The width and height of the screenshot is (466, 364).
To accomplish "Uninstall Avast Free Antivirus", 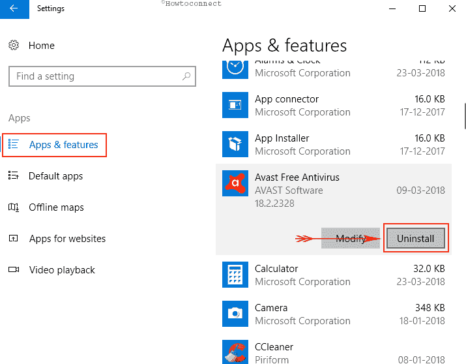I will [416, 238].
